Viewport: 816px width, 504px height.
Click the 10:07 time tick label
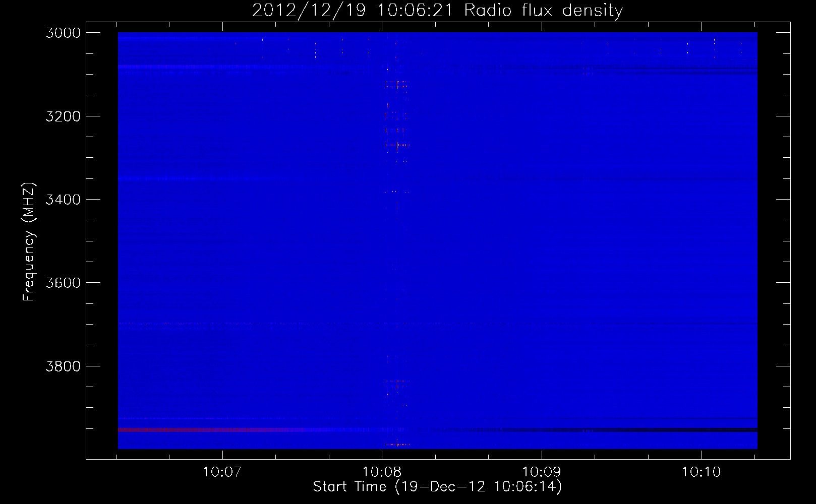click(222, 472)
